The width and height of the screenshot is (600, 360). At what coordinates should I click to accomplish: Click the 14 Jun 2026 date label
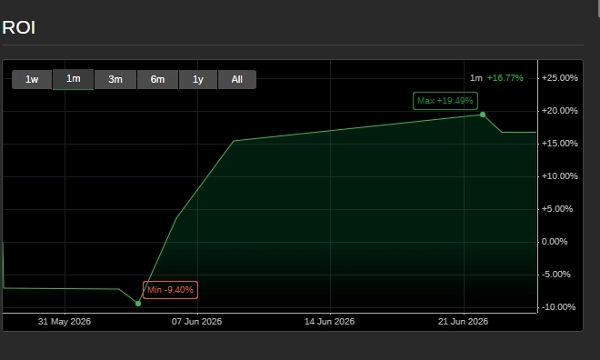pos(329,322)
